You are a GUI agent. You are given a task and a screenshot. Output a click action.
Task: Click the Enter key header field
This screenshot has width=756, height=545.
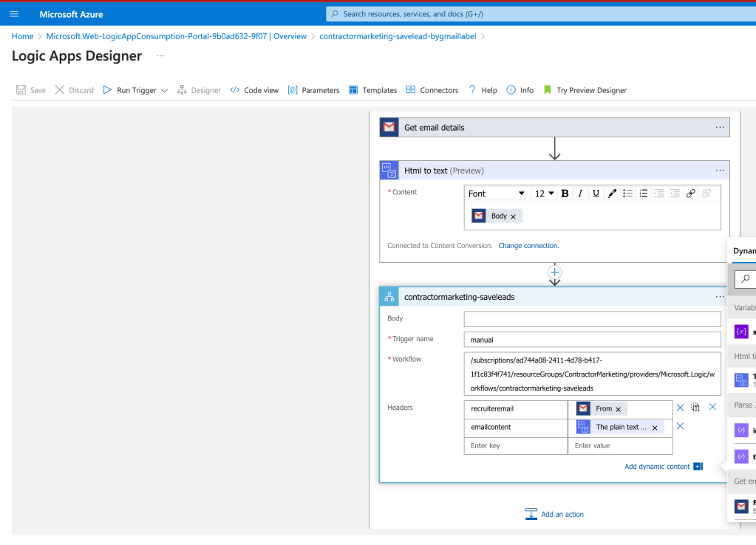[x=516, y=446]
